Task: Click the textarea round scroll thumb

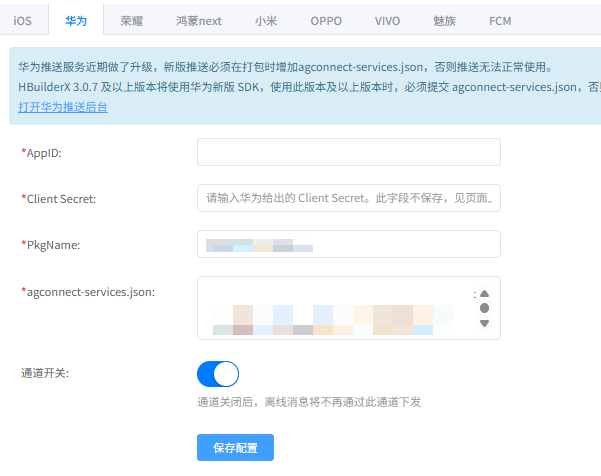Action: (484, 308)
